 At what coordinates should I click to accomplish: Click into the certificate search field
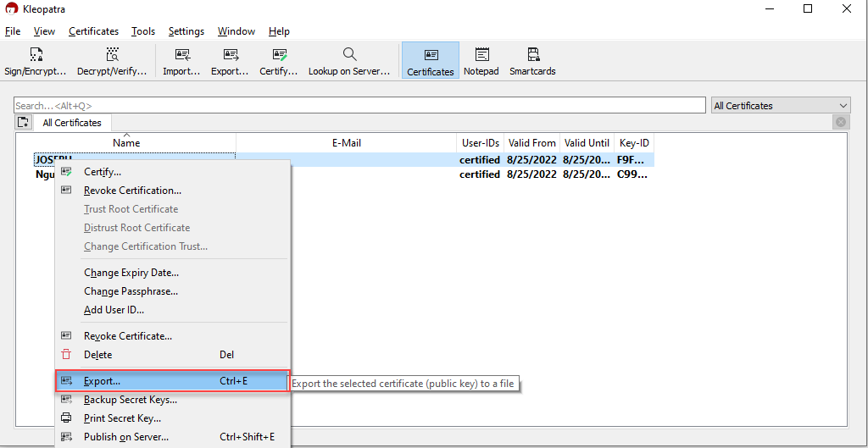359,106
